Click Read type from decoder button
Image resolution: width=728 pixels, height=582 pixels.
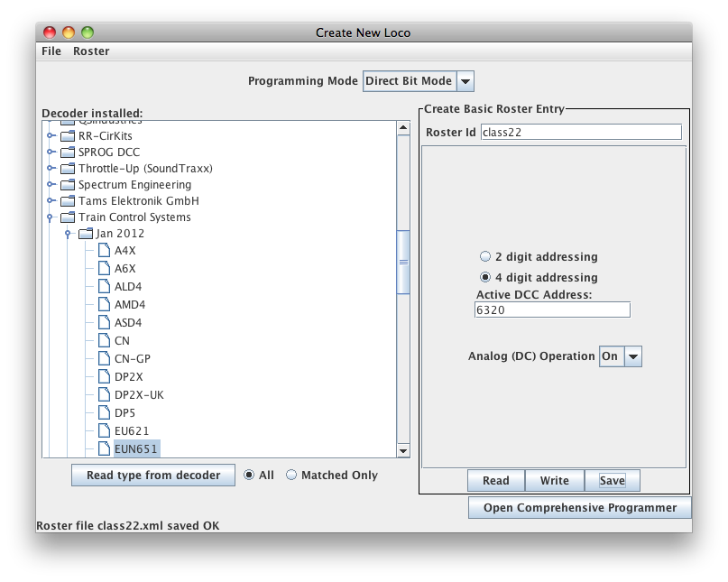point(153,476)
